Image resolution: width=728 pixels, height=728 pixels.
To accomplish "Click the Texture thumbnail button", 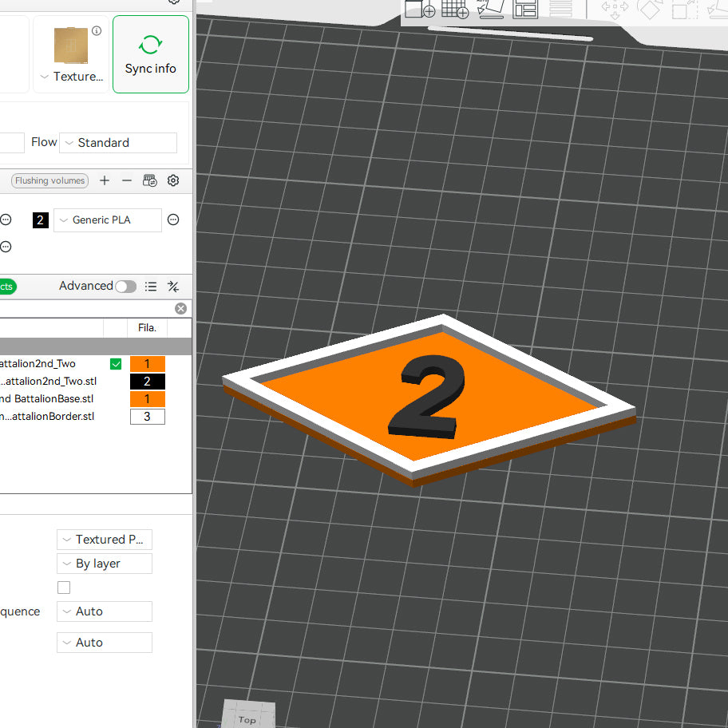I will tap(70, 45).
